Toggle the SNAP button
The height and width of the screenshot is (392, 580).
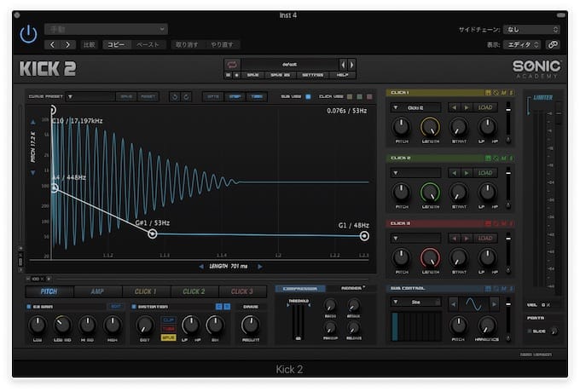(235, 97)
